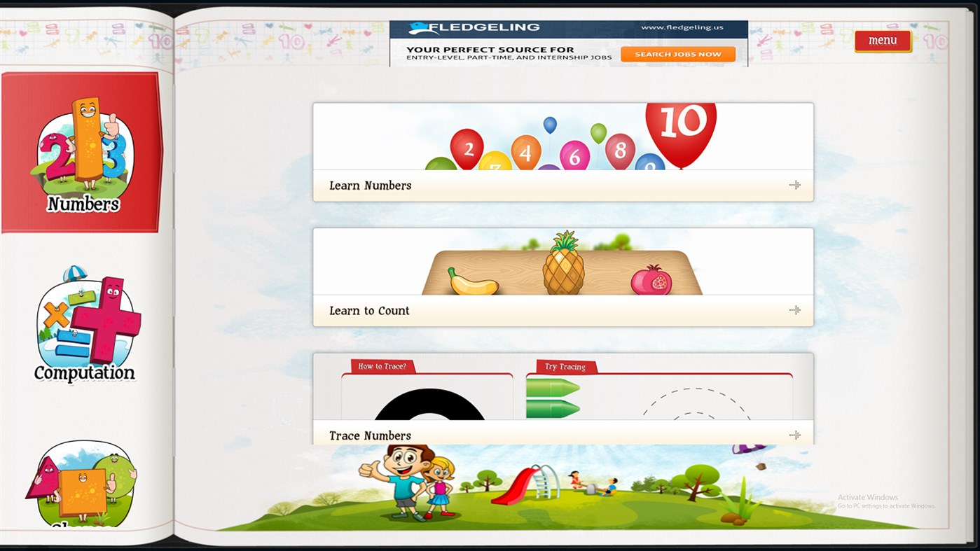Screen dimensions: 980x551
Task: Open the Computation section from the sidebar
Action: (84, 326)
